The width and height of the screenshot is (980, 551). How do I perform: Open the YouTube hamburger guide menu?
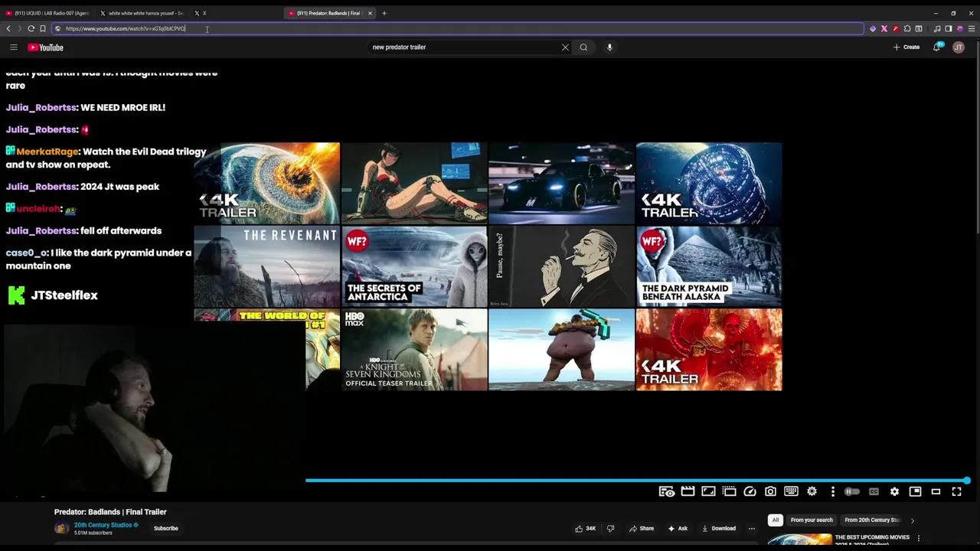click(x=13, y=47)
